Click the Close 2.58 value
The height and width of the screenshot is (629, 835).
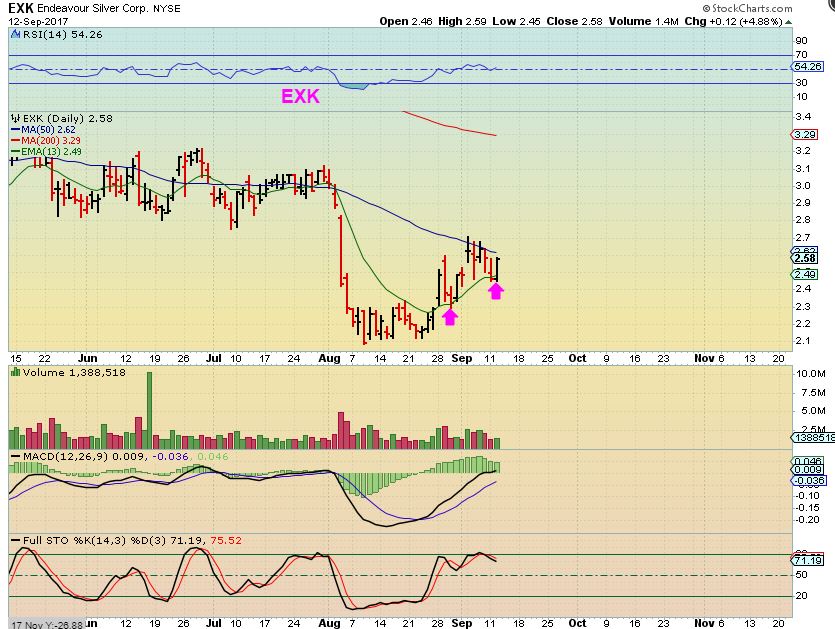[574, 21]
